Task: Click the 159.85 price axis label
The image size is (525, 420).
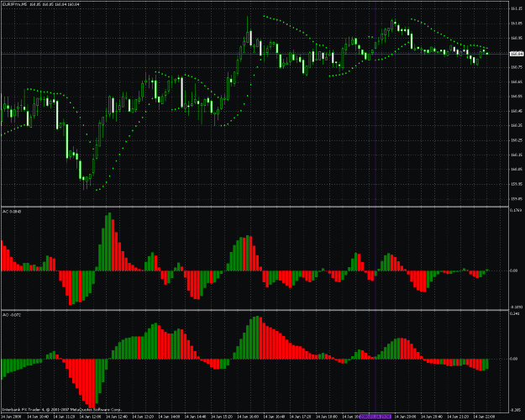Action: tap(517, 198)
